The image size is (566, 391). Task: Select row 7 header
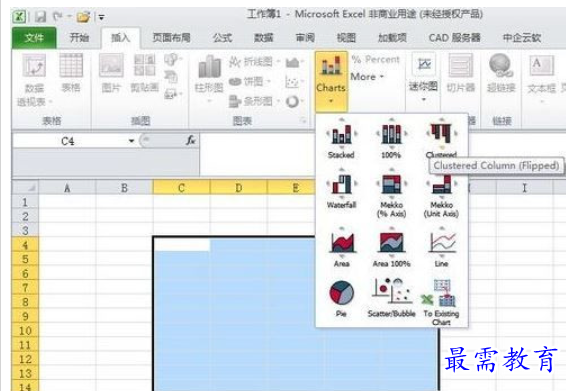pyautogui.click(x=25, y=288)
